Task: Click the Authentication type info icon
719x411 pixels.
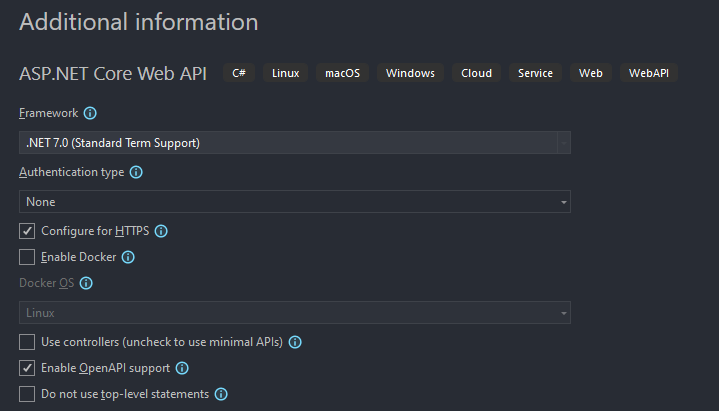Action: [136, 172]
